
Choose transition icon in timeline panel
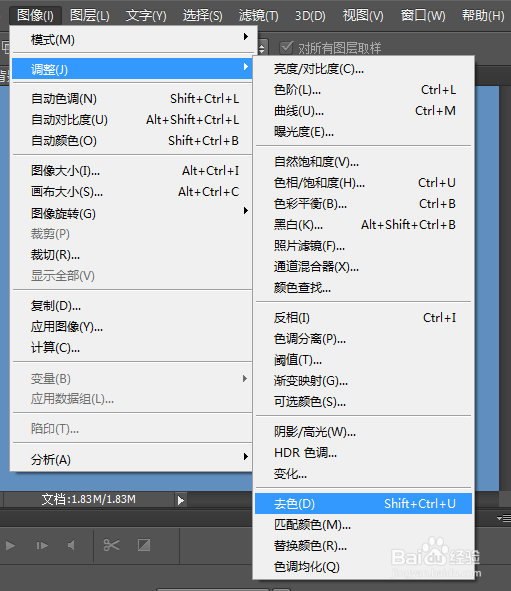pyautogui.click(x=144, y=545)
